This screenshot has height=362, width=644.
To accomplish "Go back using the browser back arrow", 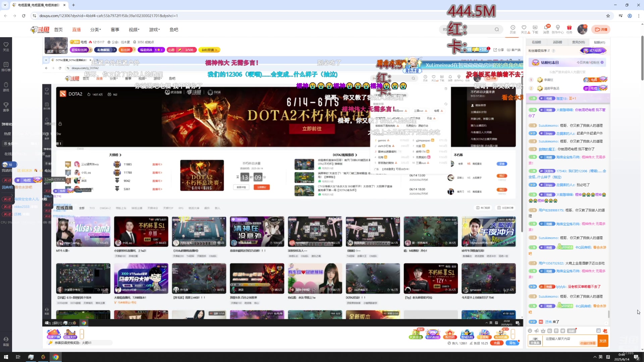I will click(x=6, y=16).
